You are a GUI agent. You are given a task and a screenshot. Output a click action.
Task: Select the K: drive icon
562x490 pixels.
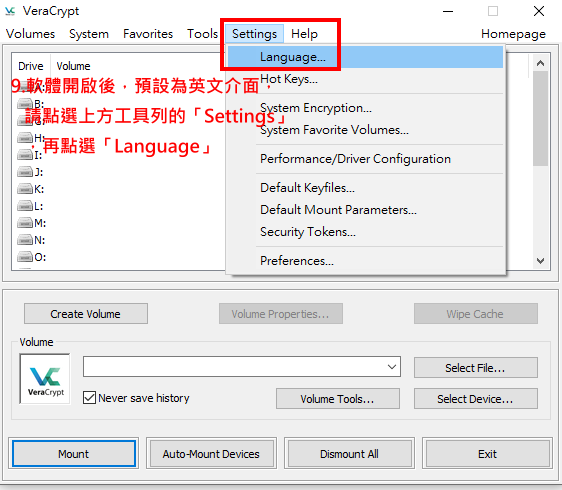tap(25, 189)
